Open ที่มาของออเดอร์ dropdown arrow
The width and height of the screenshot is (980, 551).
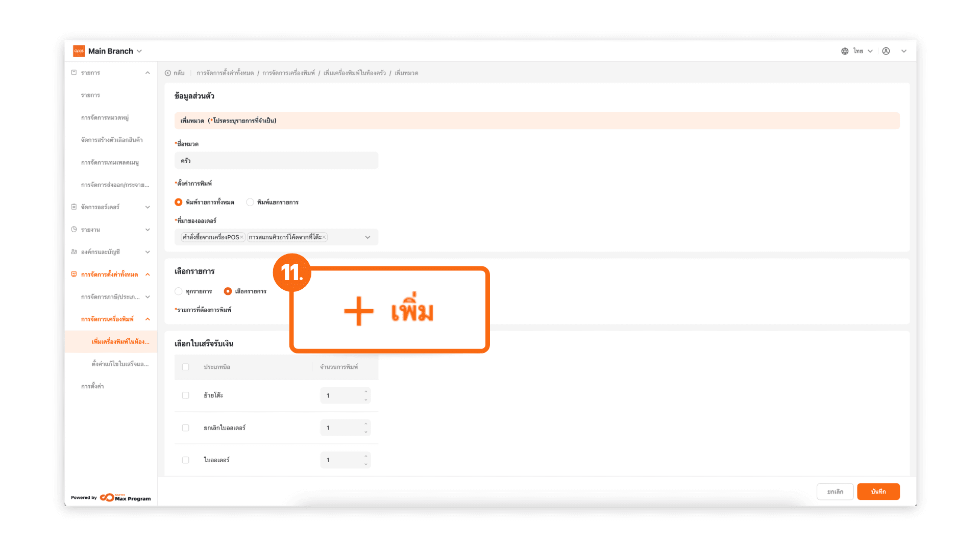click(x=367, y=237)
